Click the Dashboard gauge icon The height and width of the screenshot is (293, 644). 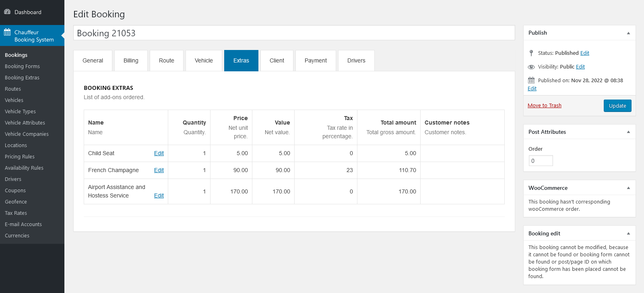[x=7, y=12]
